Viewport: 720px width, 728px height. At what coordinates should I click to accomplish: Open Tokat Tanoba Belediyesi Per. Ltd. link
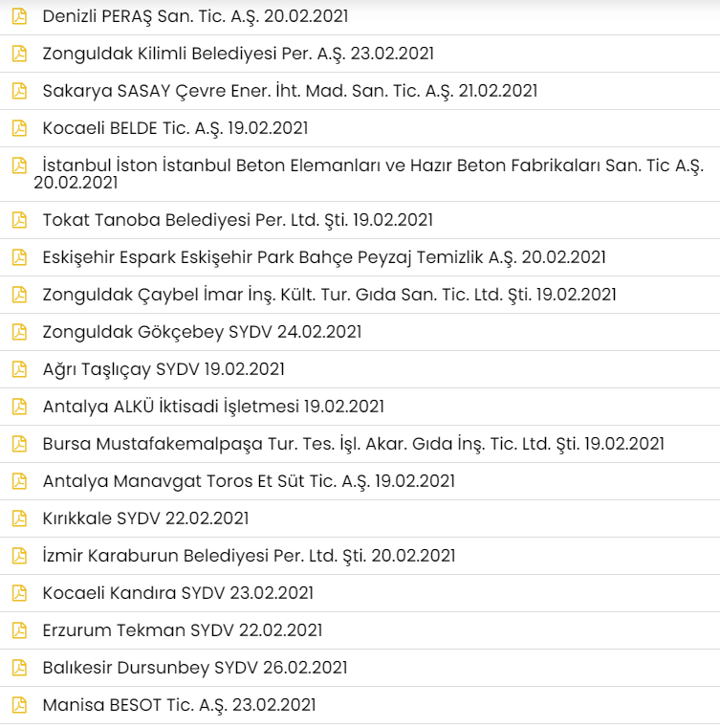237,220
